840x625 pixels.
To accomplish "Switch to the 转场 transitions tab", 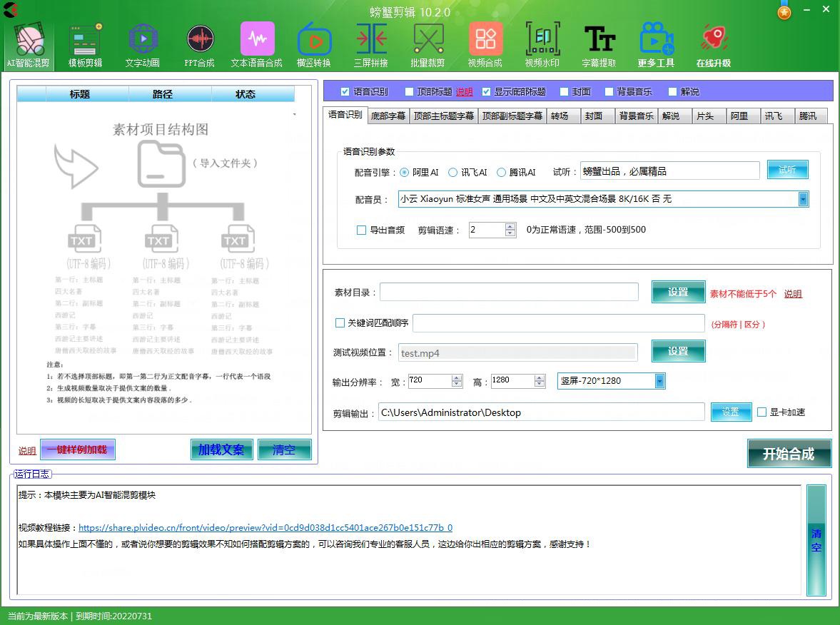I will 560,116.
